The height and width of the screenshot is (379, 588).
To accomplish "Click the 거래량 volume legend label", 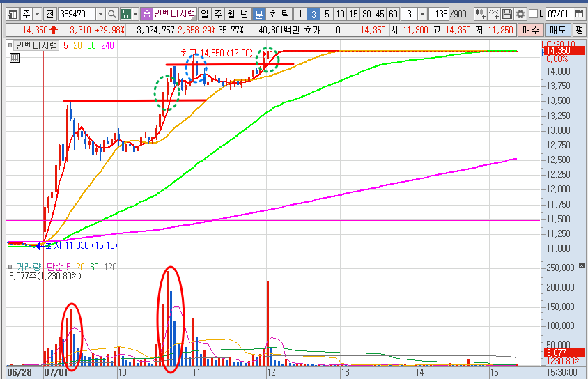I will [x=28, y=267].
